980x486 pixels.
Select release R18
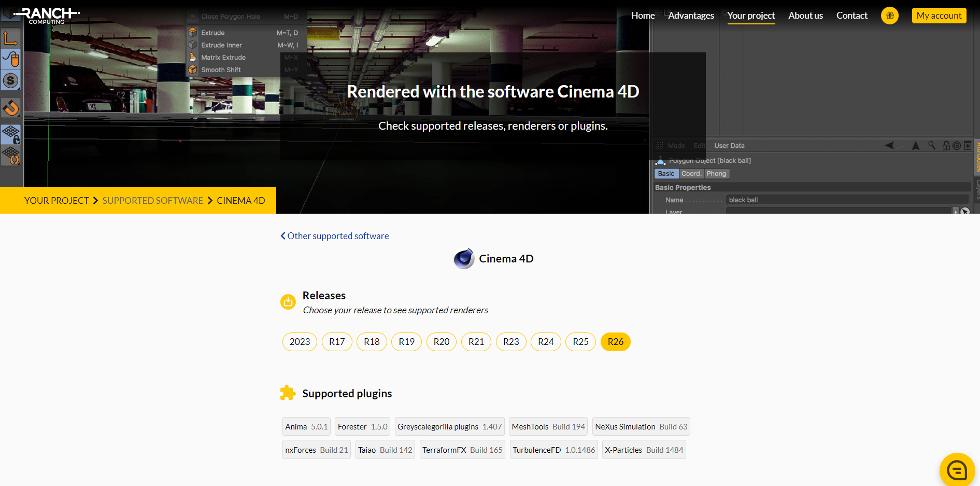point(372,342)
